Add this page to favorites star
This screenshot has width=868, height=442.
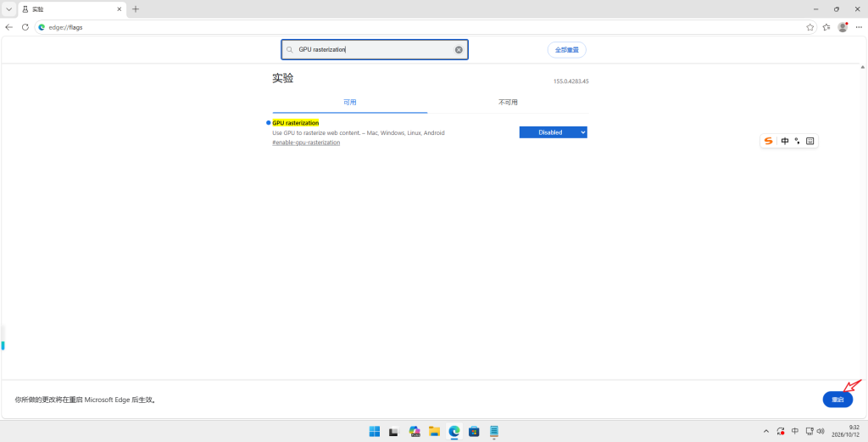(810, 27)
